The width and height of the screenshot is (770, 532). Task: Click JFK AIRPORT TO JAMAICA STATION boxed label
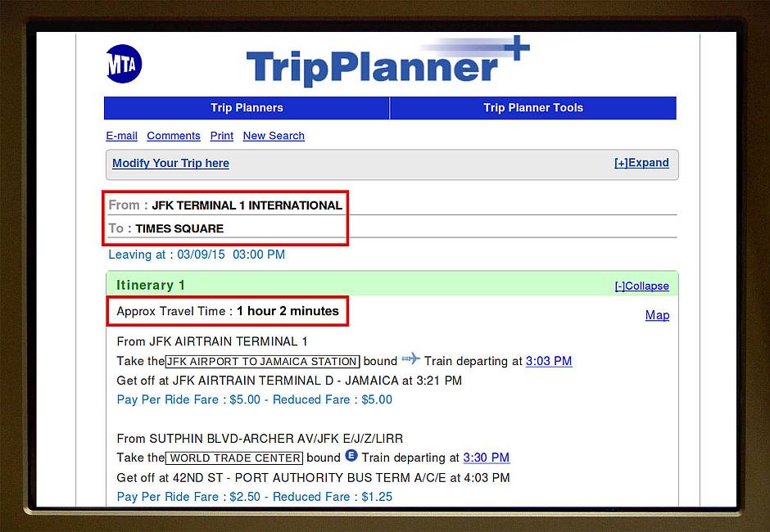pyautogui.click(x=263, y=362)
